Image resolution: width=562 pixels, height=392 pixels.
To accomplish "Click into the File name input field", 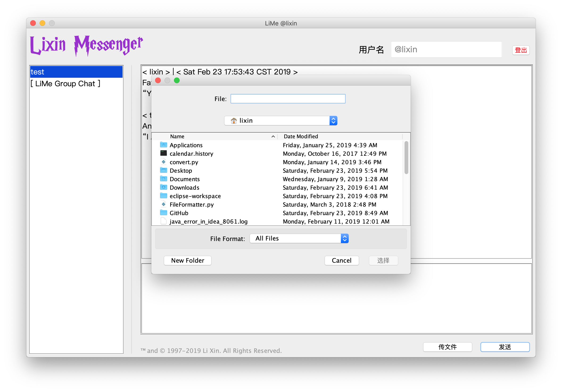I will point(288,99).
